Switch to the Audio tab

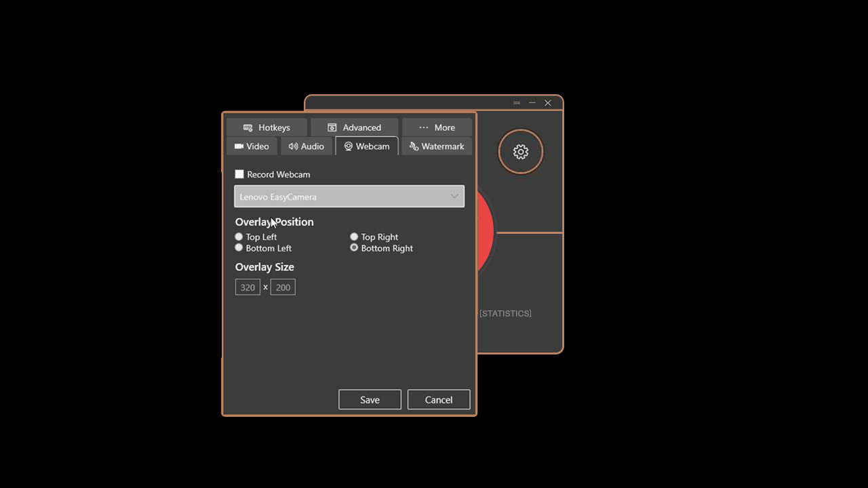tap(307, 146)
